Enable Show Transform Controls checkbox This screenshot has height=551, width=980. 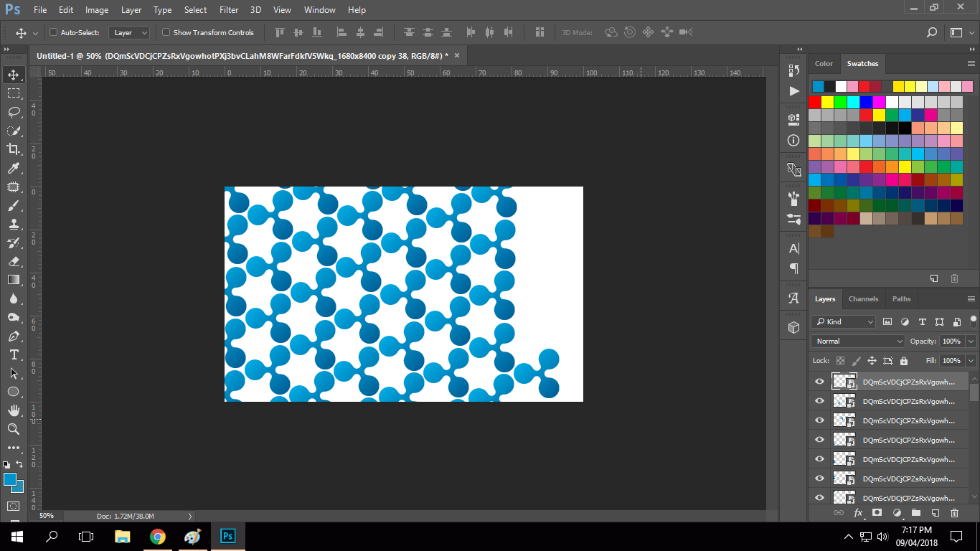coord(166,32)
